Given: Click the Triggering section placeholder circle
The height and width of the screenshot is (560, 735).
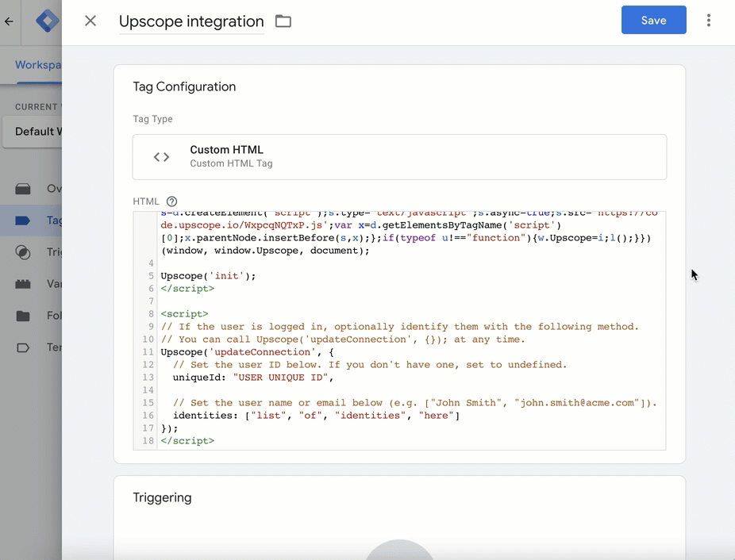Looking at the screenshot, I should [399, 550].
